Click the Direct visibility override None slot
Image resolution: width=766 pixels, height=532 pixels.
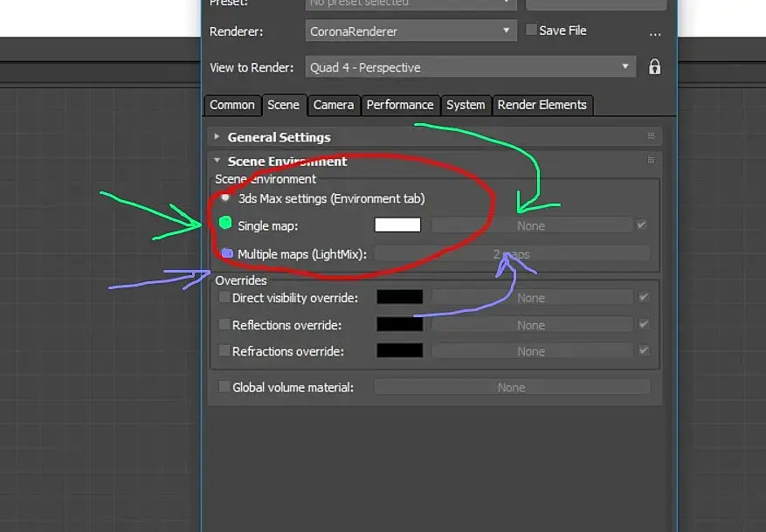pyautogui.click(x=532, y=298)
